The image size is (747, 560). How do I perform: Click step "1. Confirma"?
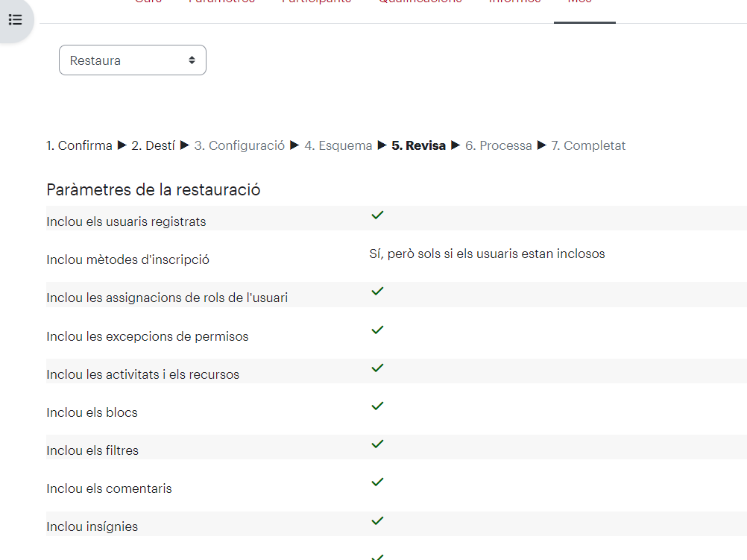click(x=79, y=145)
